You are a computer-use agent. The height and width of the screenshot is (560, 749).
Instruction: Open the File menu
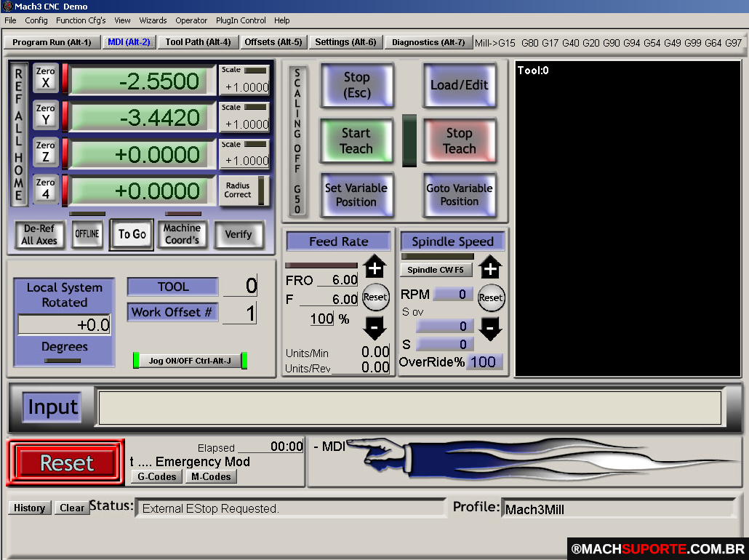(10, 20)
